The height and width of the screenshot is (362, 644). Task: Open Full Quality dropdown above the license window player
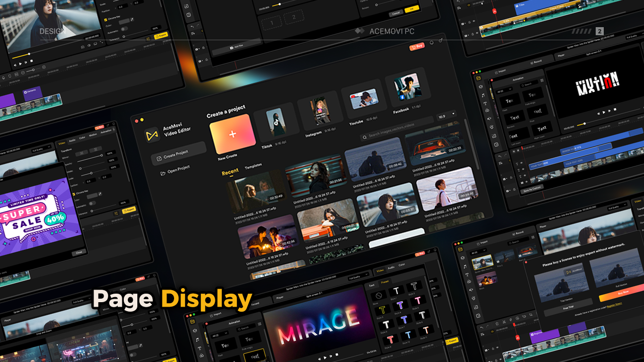pyautogui.click(x=616, y=207)
